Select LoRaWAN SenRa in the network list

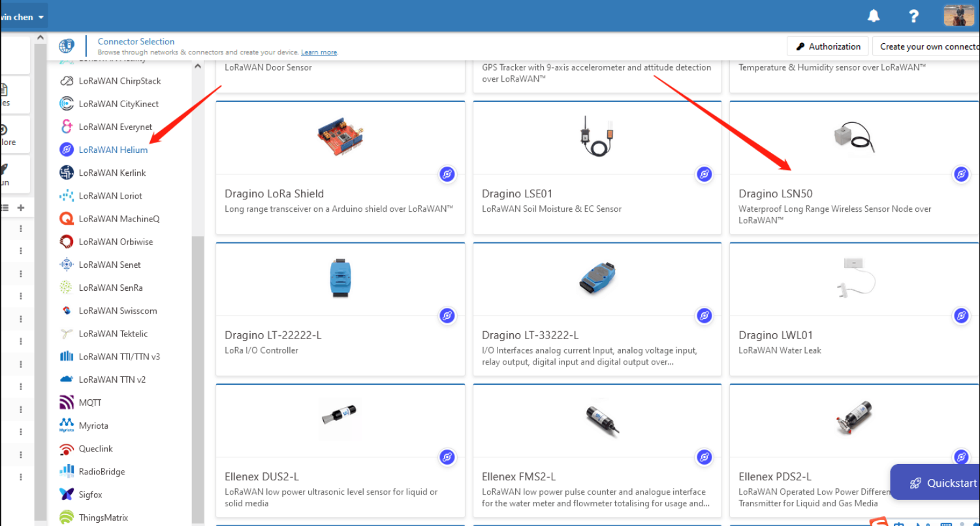pos(110,288)
